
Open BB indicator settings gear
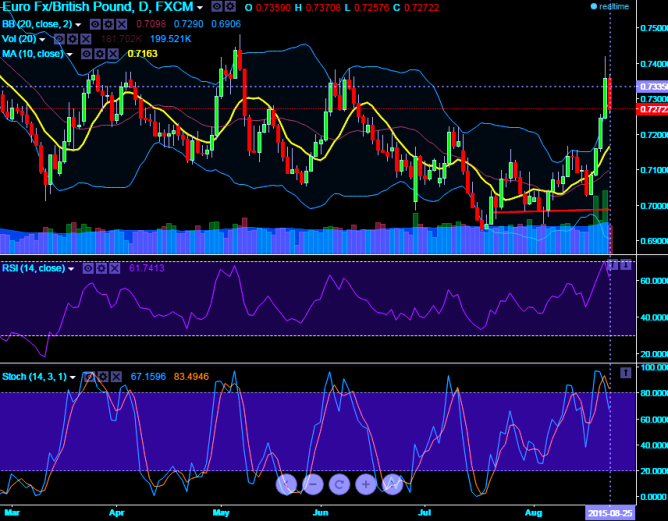coord(108,24)
